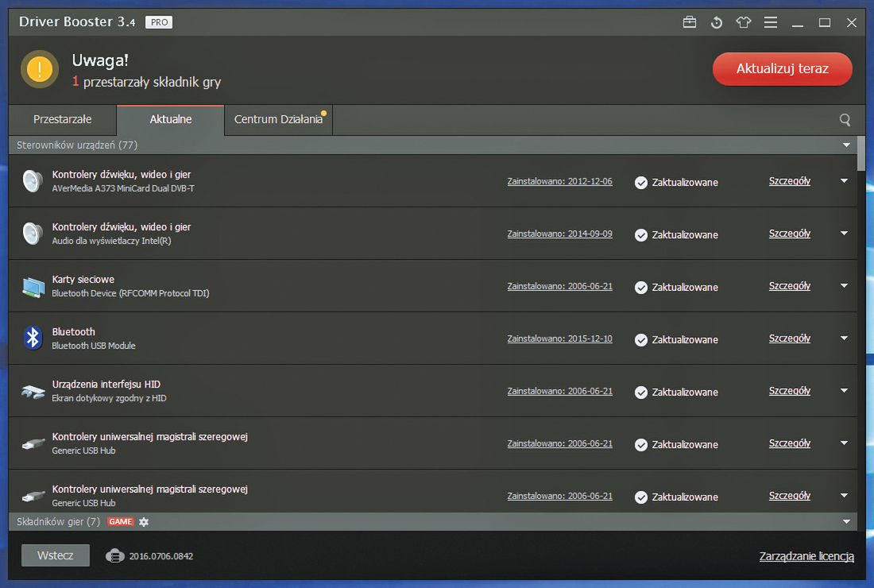874x588 pixels.
Task: Select 'Audio dla wyświetlaczy Intel(R)' text
Action: [111, 241]
